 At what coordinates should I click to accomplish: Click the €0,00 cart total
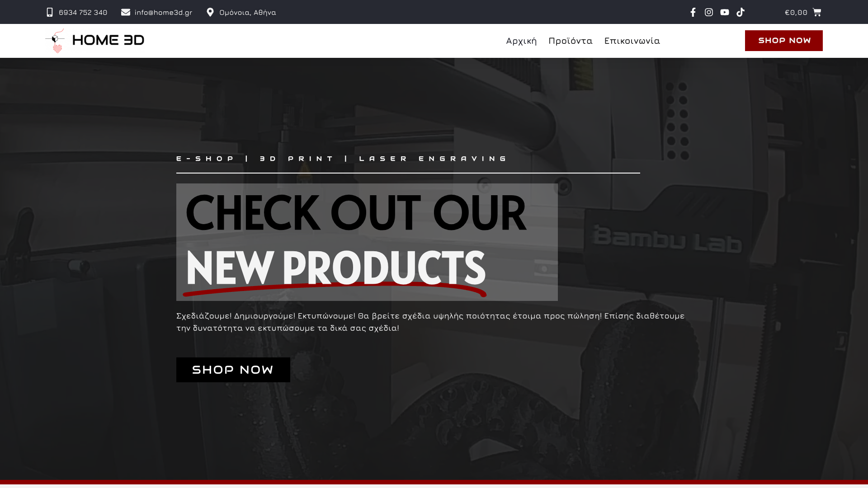point(796,12)
